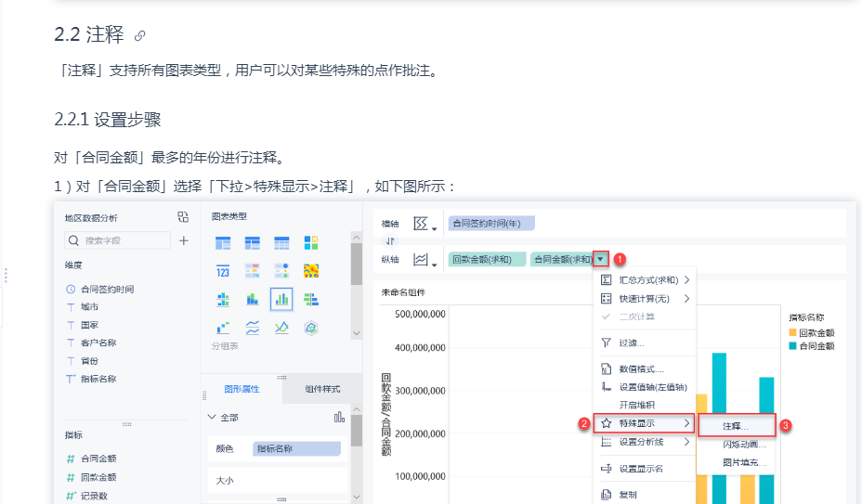This screenshot has height=504, width=862.
Task: Select the 客户名称 dimension field
Action: click(x=98, y=342)
